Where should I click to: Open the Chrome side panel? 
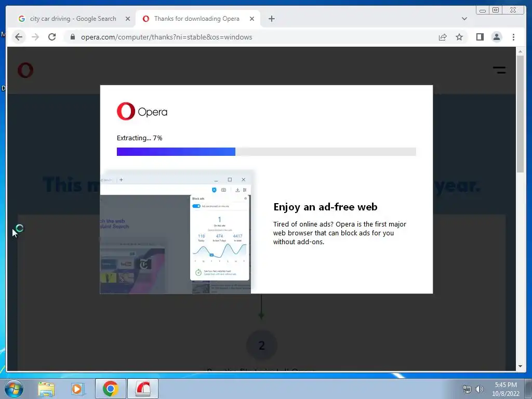[x=480, y=37]
